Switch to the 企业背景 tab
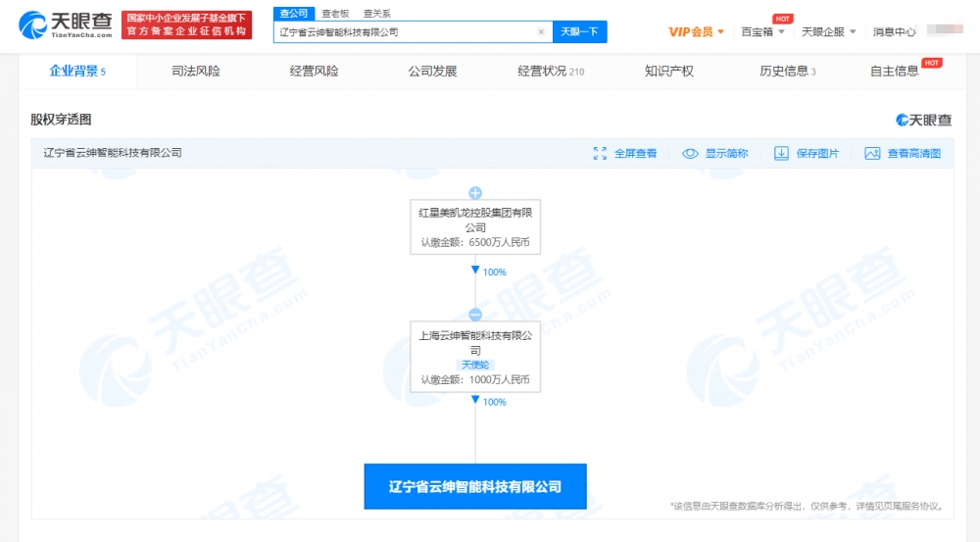 (x=77, y=72)
